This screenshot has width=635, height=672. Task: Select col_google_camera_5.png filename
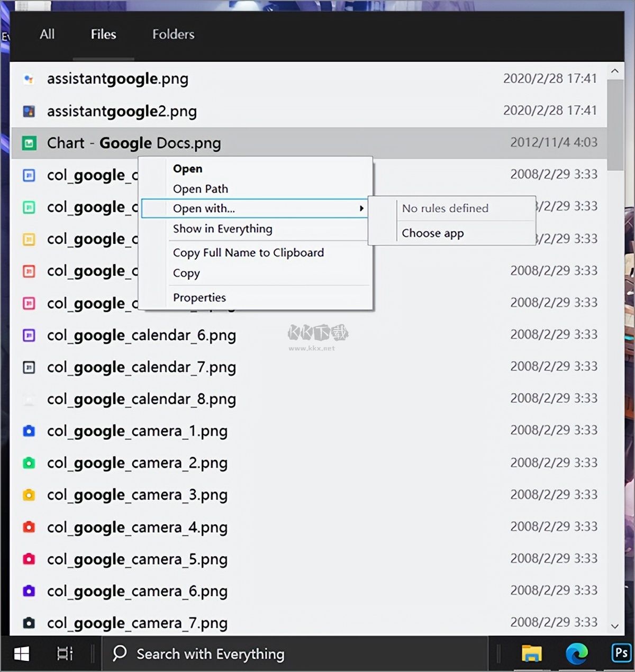(137, 559)
